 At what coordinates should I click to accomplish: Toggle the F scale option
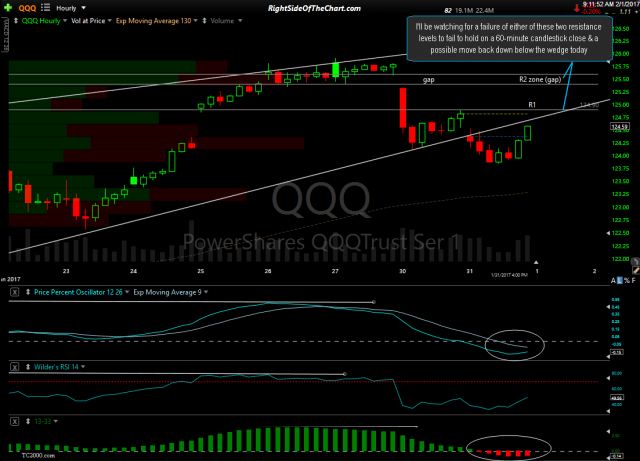[x=633, y=281]
